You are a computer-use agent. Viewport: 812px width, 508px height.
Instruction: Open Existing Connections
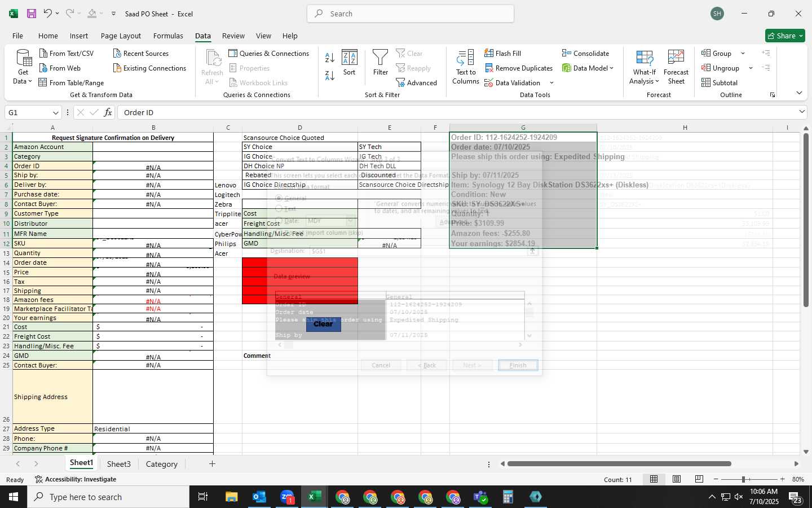click(x=149, y=68)
